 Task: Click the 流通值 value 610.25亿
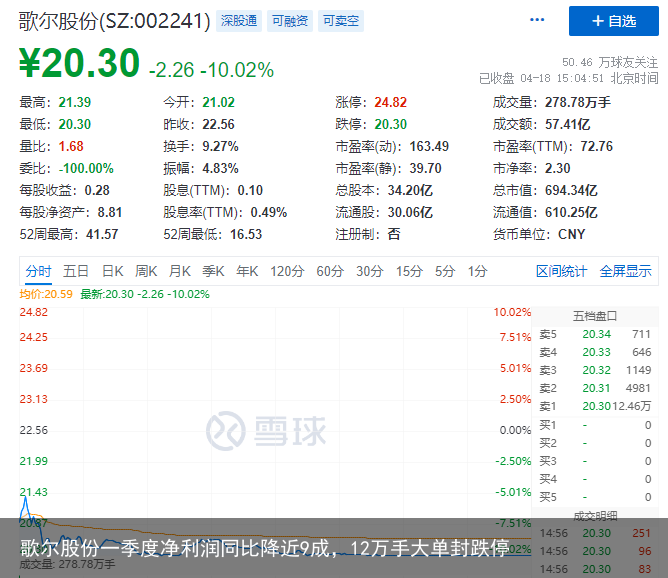click(571, 212)
